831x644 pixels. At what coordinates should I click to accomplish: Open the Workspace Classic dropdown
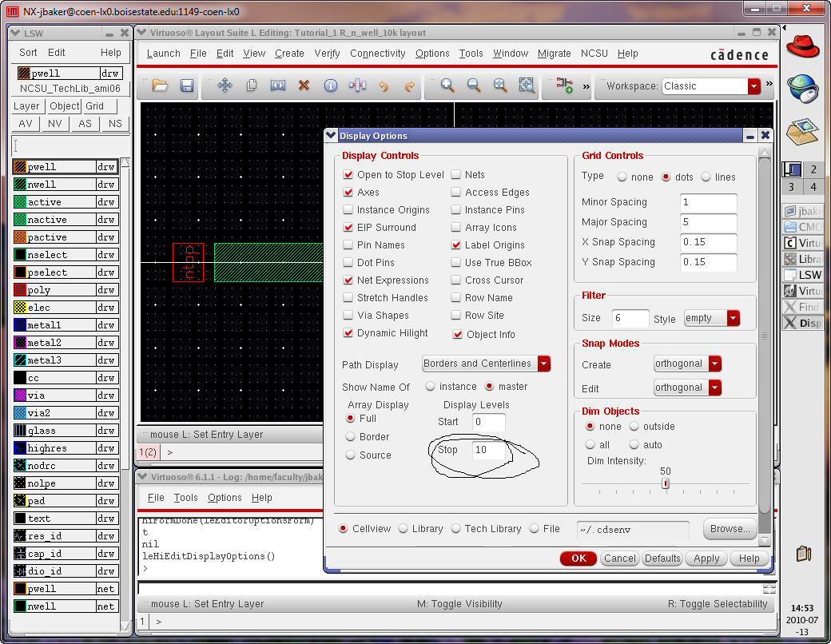coord(753,86)
